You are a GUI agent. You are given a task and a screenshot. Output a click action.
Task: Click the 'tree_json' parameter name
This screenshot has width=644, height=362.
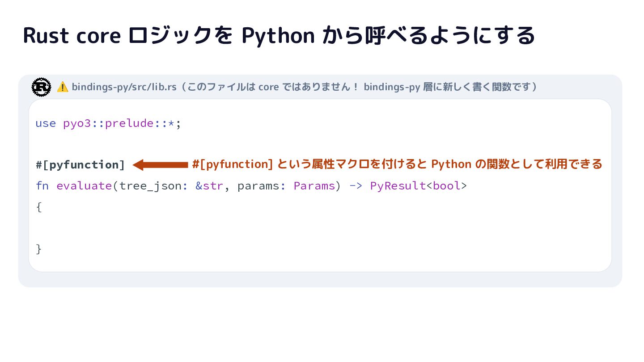tap(151, 186)
